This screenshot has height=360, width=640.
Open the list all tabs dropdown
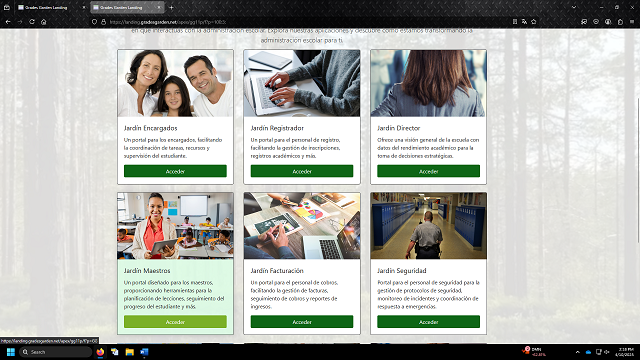coord(574,7)
